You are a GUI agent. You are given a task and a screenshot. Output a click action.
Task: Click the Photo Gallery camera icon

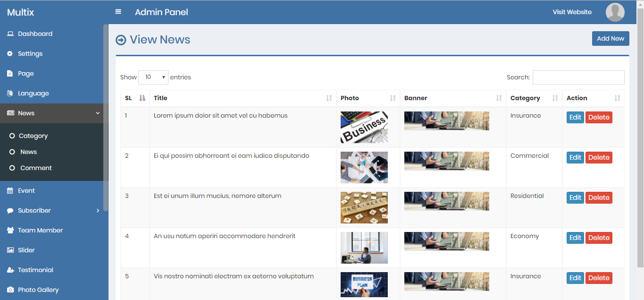[10, 290]
